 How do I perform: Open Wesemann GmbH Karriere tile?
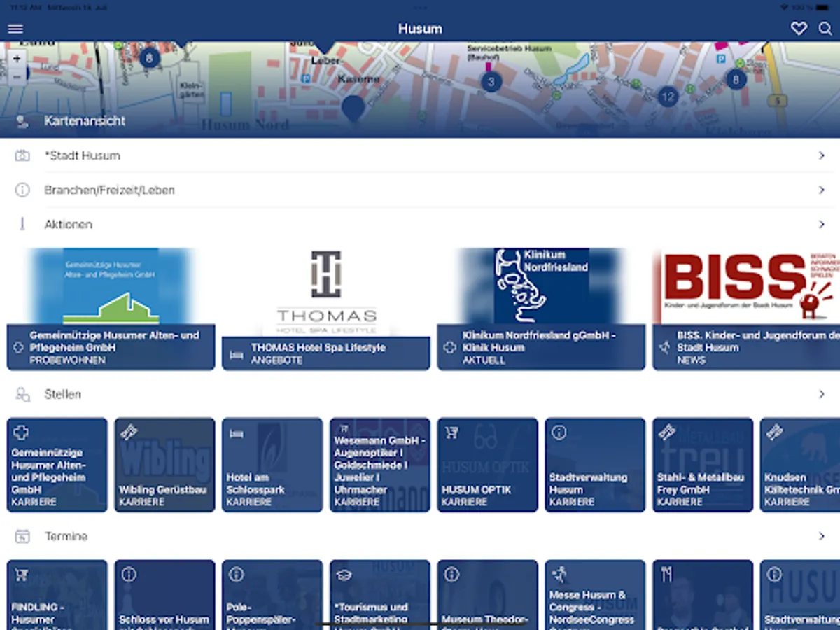click(380, 465)
